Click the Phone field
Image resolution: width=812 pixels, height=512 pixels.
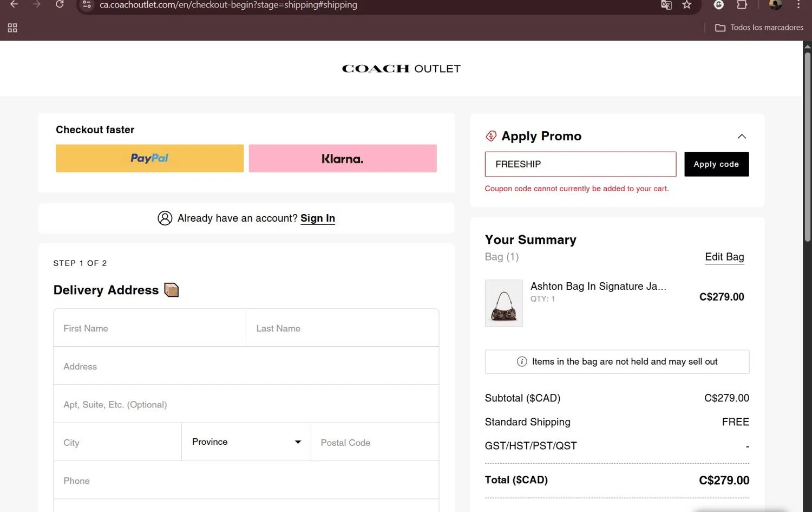click(x=246, y=481)
